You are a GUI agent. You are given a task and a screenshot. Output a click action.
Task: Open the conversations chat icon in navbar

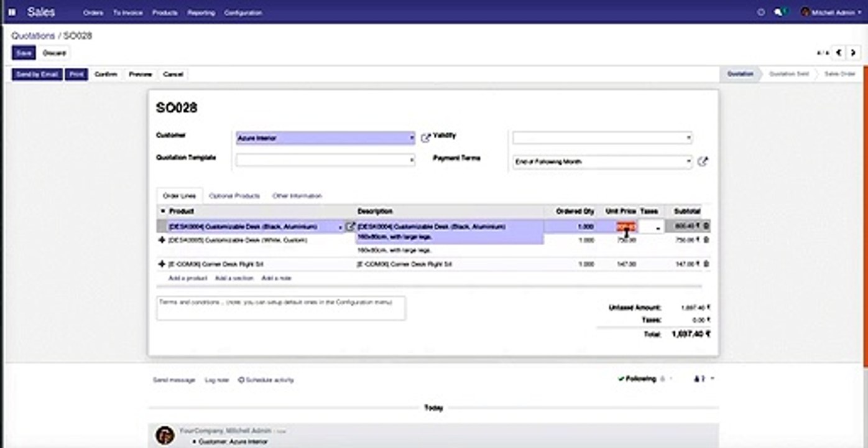[779, 12]
